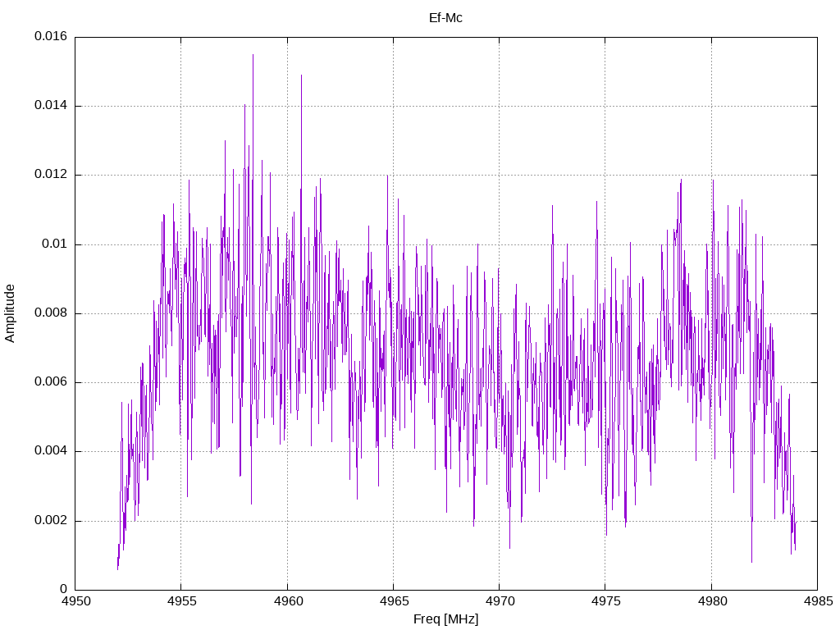The height and width of the screenshot is (630, 840).
Task: Click y-axis tick label 0.014
Action: (51, 106)
